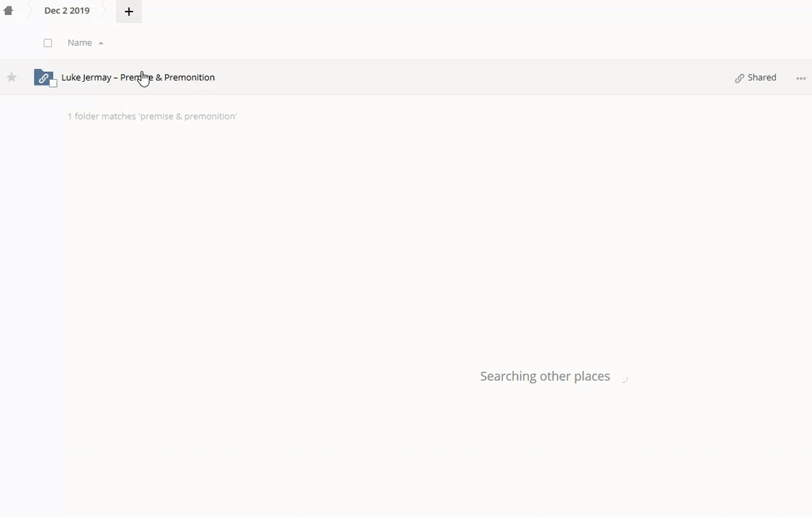Image resolution: width=812 pixels, height=517 pixels.
Task: Favorite the Luke Jermay folder with the star
Action: (x=11, y=78)
